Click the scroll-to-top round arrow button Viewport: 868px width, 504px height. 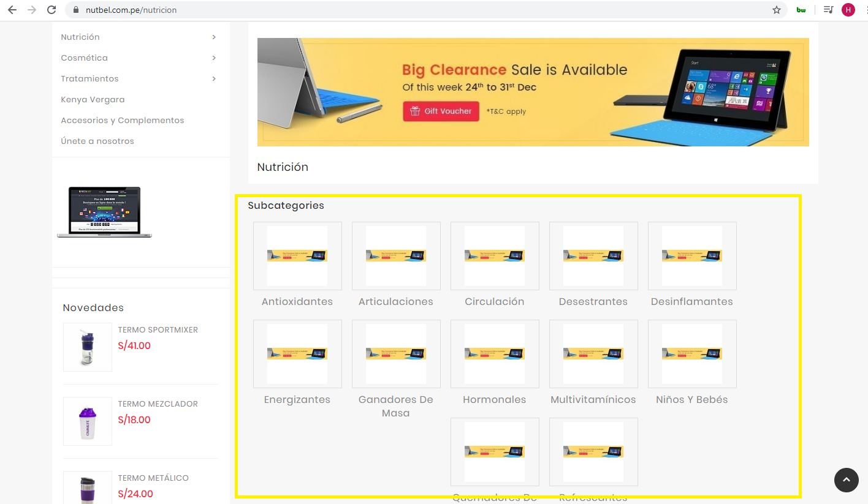click(847, 480)
